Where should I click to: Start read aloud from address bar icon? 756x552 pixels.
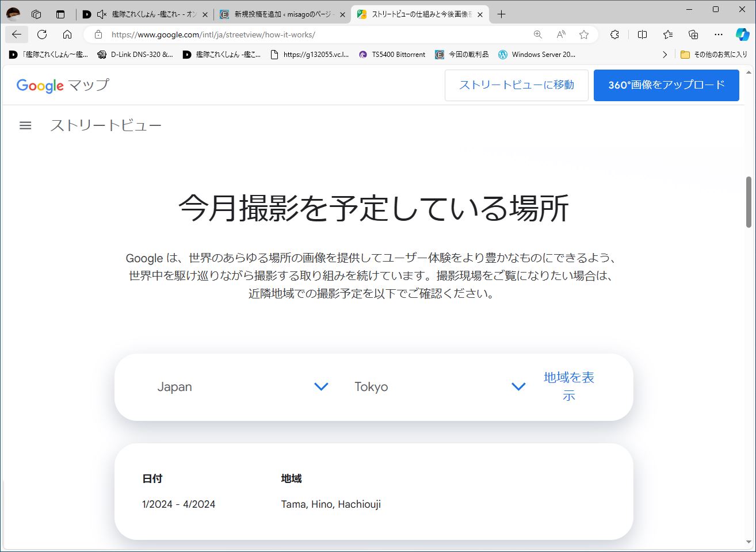561,34
